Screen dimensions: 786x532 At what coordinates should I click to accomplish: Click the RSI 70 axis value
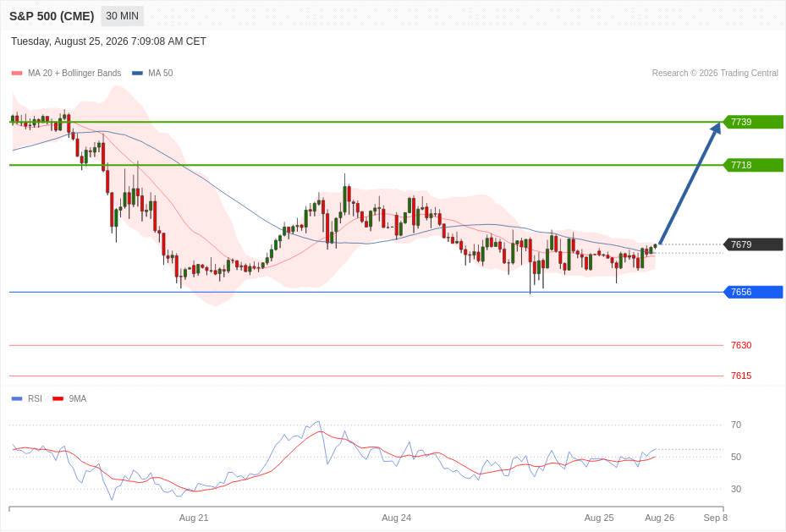tap(736, 425)
